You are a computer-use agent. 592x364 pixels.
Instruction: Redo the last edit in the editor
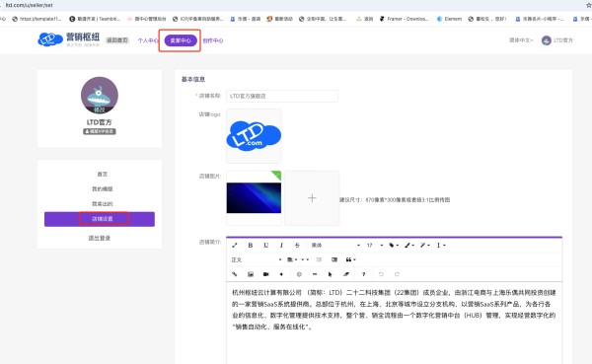397,274
